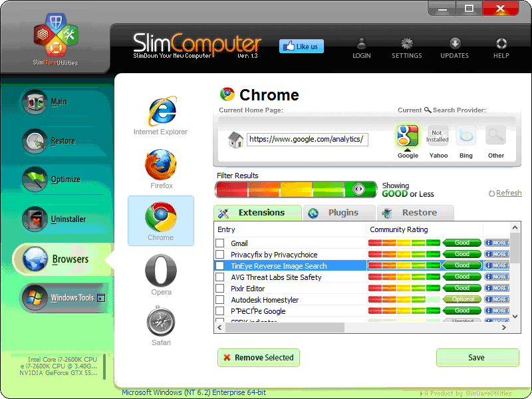This screenshot has width=532, height=399.
Task: Click Remove Selected button
Action: pyautogui.click(x=259, y=358)
